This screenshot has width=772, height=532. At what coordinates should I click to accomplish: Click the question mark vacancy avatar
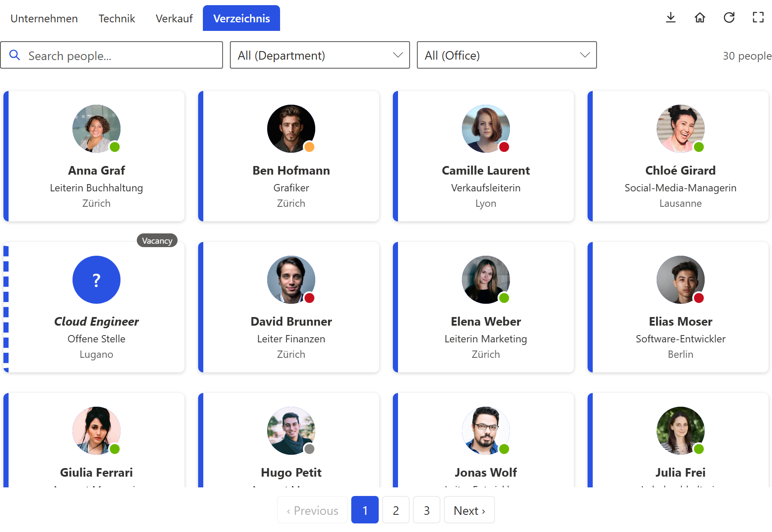pos(96,280)
